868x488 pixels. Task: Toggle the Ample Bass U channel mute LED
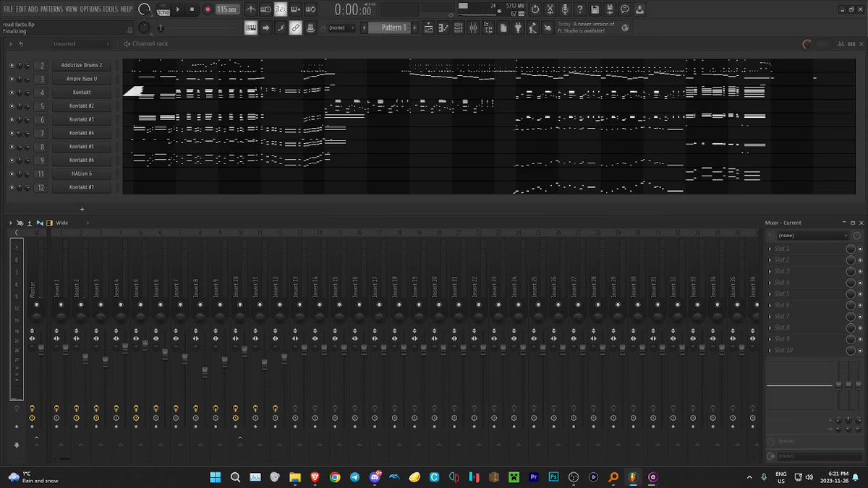(12, 79)
